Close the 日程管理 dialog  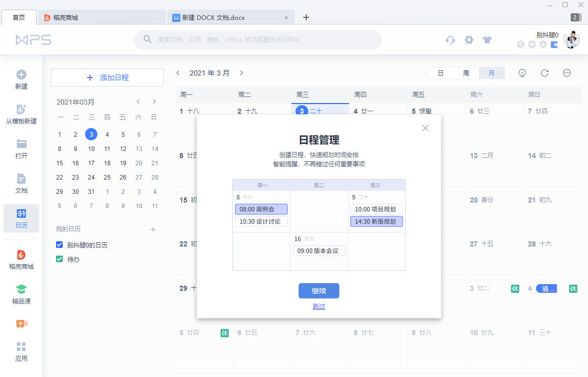[425, 128]
